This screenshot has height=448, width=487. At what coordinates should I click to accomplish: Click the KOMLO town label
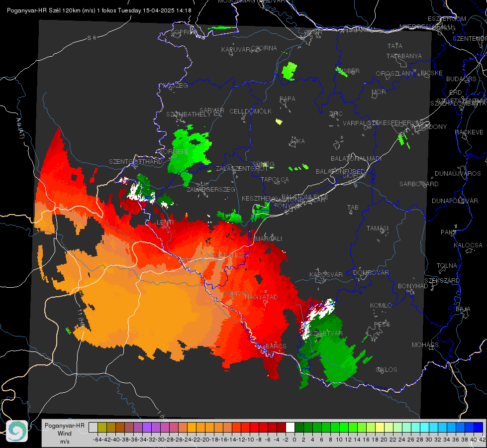point(381,306)
